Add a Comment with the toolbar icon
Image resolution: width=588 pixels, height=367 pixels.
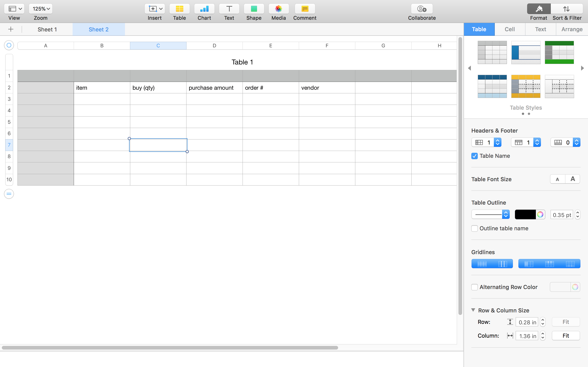pyautogui.click(x=305, y=9)
